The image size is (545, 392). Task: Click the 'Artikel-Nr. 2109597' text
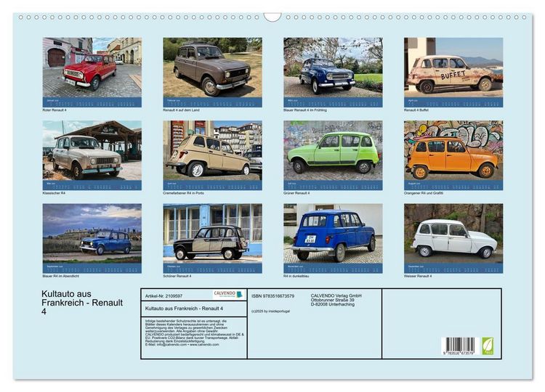(x=163, y=296)
